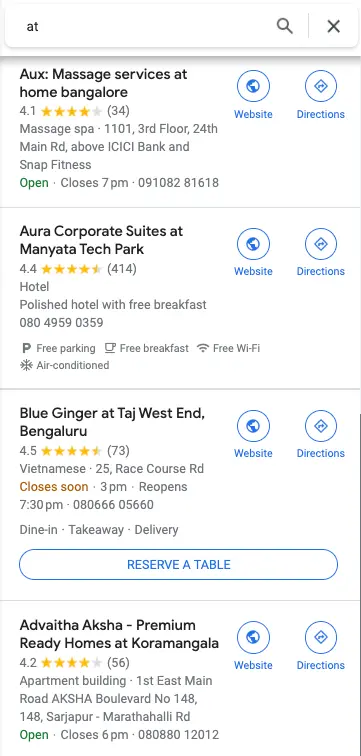Open Website icon for Advaitha Aksha
This screenshot has width=361, height=756.
253,637
